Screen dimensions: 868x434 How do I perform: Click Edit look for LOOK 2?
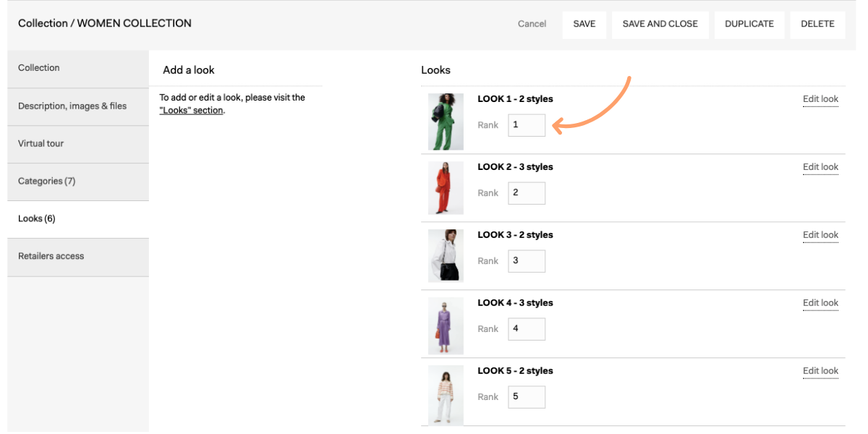820,167
